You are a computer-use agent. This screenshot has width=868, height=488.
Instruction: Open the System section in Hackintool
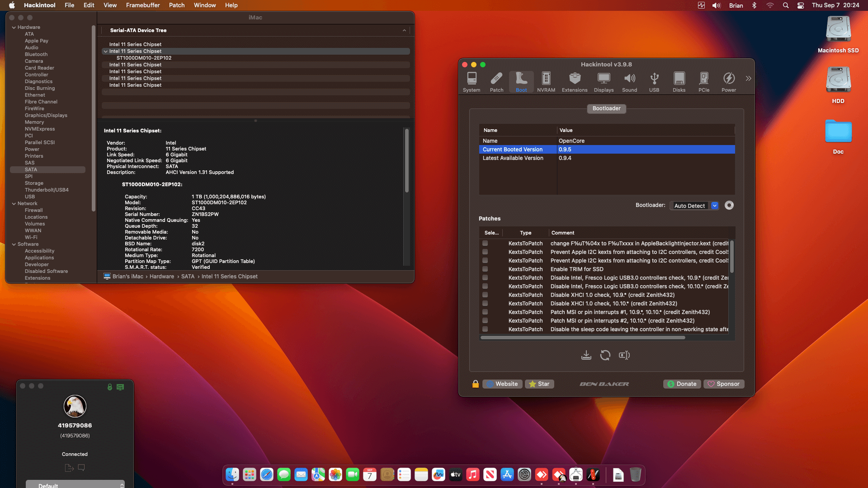(472, 81)
